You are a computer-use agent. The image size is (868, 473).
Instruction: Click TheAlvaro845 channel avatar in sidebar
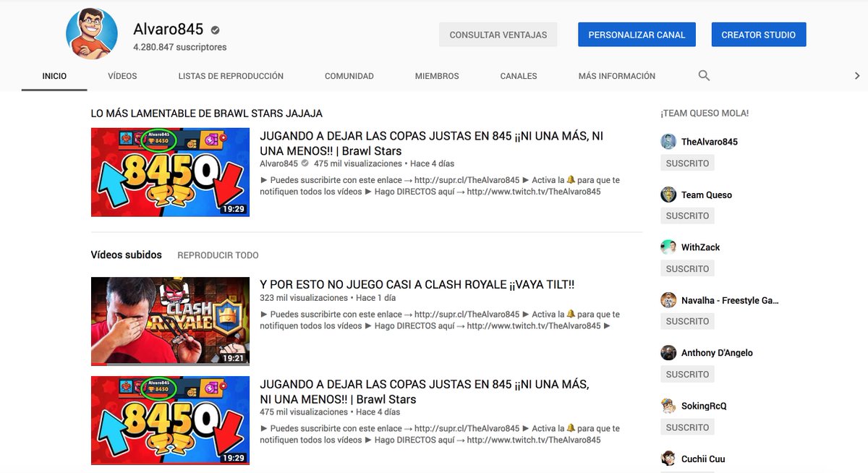pyautogui.click(x=668, y=142)
